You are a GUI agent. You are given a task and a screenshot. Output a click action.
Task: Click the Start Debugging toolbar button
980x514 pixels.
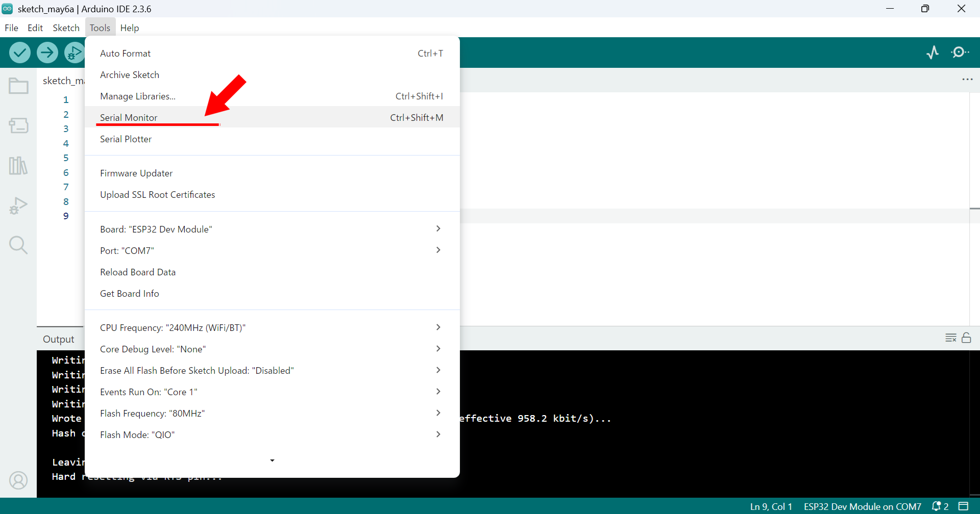[75, 53]
